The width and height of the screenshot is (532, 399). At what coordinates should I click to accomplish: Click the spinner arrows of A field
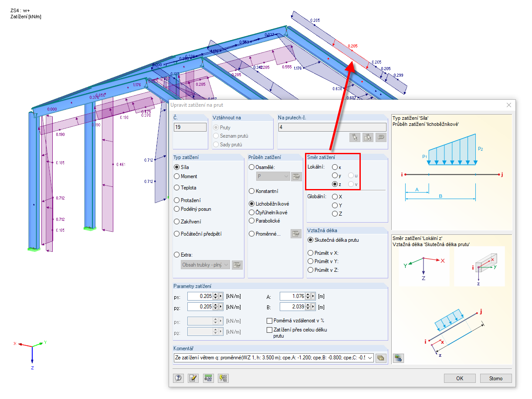308,296
